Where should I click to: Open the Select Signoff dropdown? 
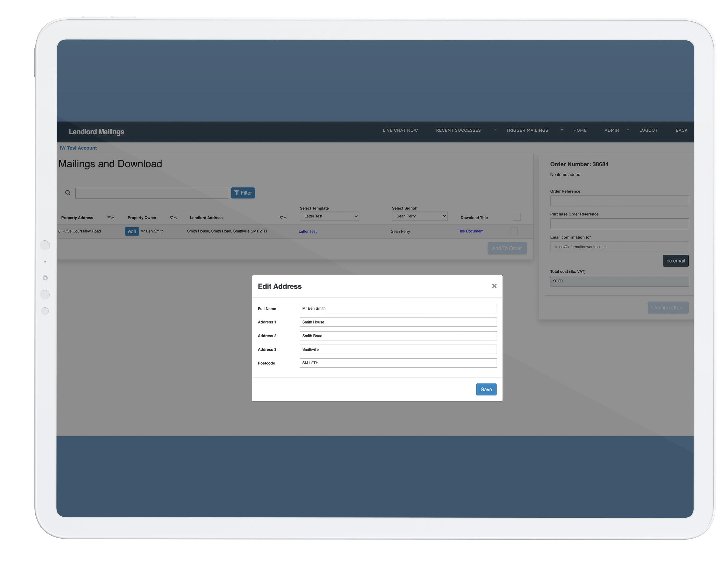419,216
